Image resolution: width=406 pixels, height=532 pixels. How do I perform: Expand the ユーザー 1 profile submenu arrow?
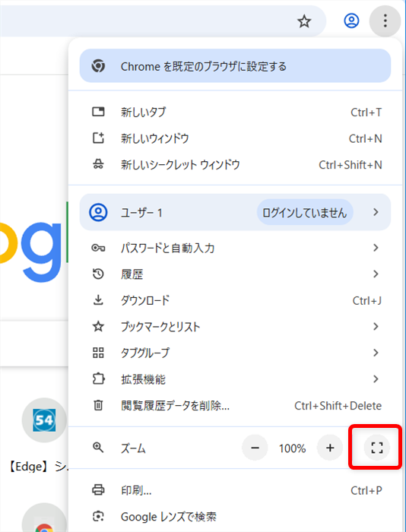(x=376, y=212)
